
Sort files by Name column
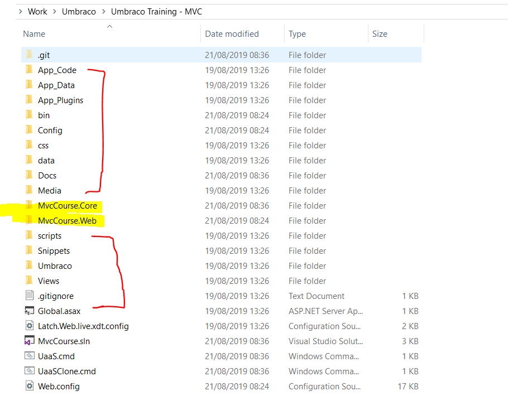[x=34, y=33]
